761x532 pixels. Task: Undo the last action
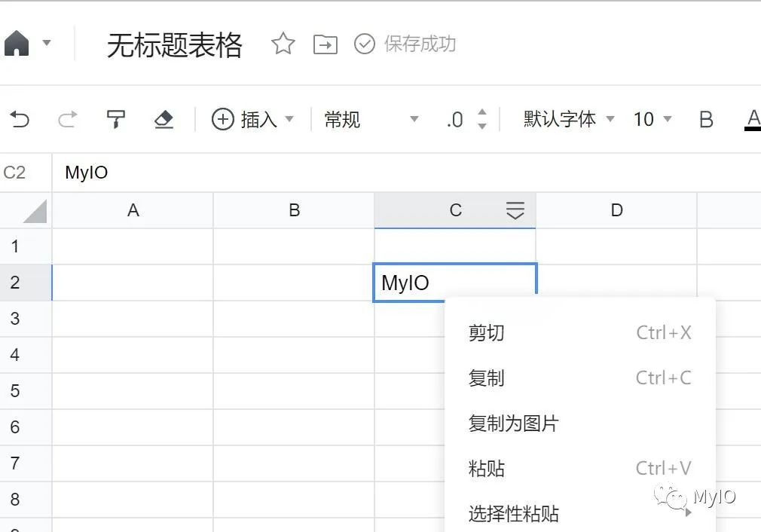[21, 119]
